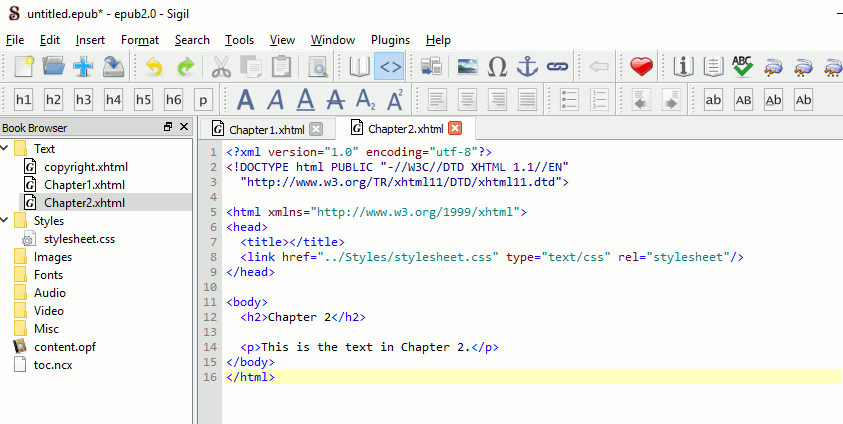This screenshot has width=843, height=424.
Task: Float the Book Browser panel
Action: 168,127
